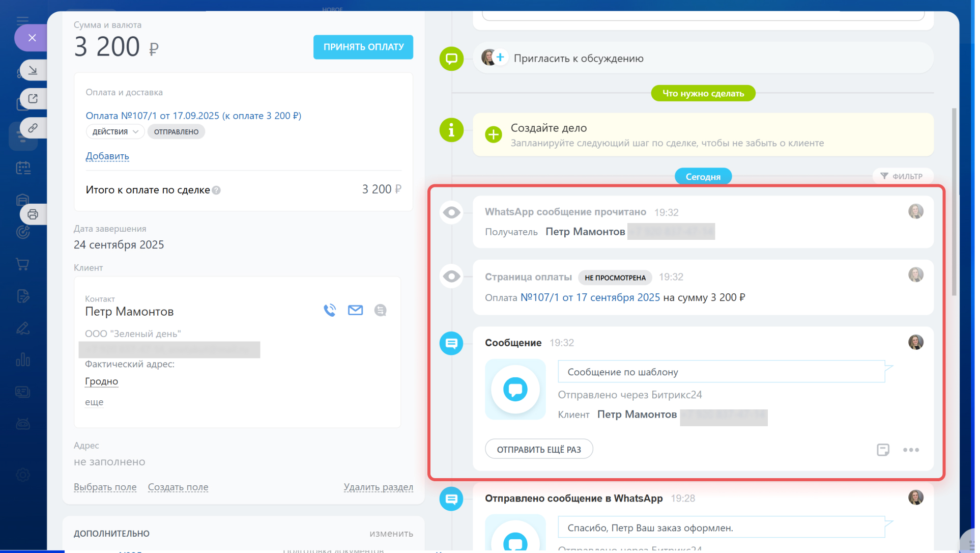Open shopping cart icon in left sidebar
Screen dimensions: 980x553
click(x=22, y=264)
